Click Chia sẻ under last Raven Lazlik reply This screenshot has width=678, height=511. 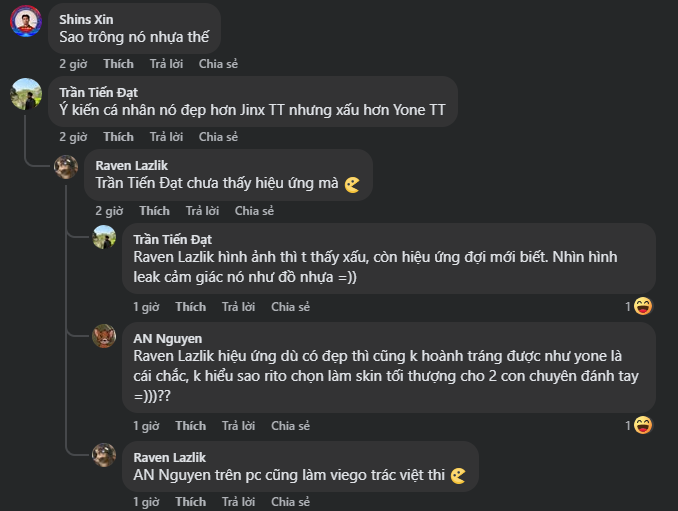pyautogui.click(x=291, y=501)
